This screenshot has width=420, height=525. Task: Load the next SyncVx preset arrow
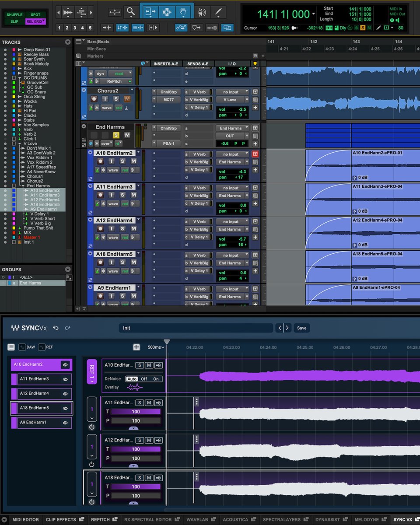(287, 328)
